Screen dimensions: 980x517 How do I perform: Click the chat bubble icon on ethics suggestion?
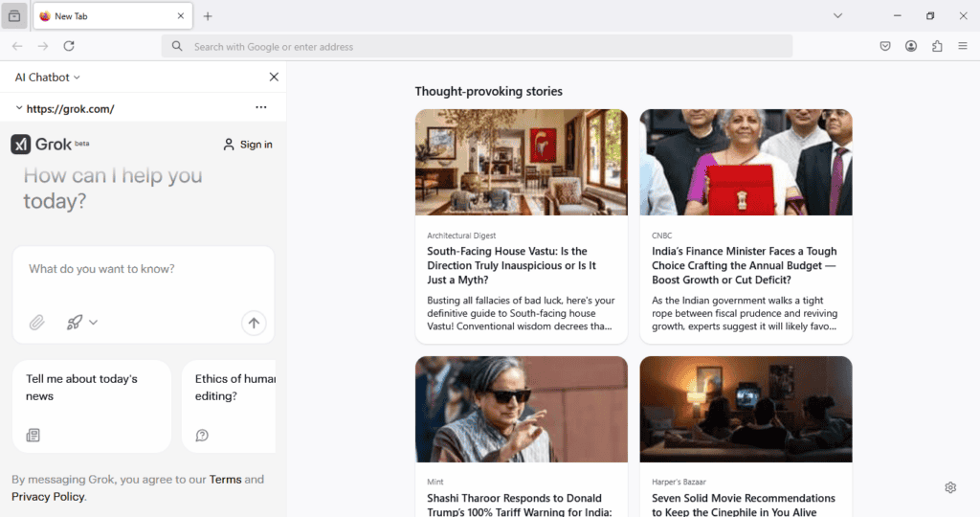[x=202, y=435]
